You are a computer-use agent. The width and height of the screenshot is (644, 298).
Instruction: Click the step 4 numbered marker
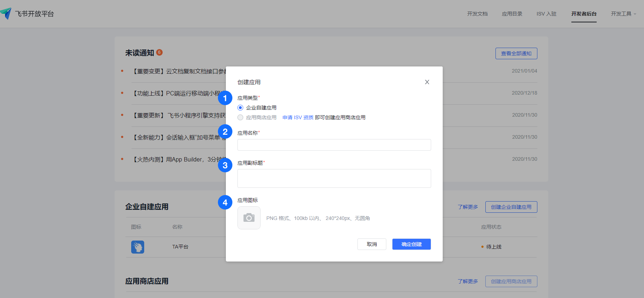[225, 202]
